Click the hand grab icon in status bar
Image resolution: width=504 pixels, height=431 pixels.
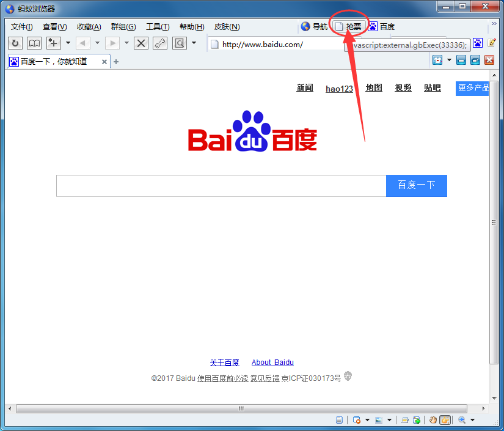pos(433,420)
